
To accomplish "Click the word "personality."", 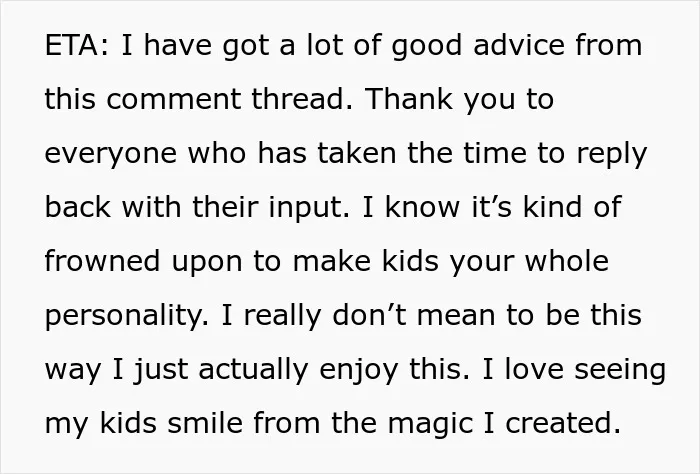I will click(127, 317).
